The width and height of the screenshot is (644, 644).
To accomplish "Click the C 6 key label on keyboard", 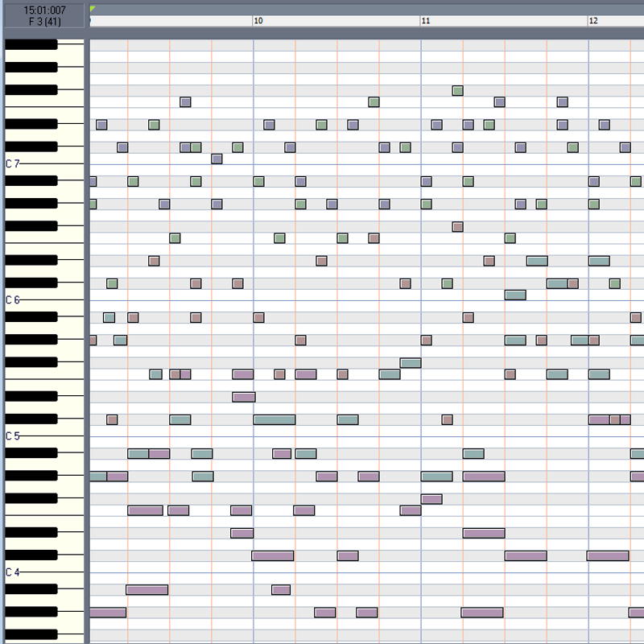I will tap(13, 299).
